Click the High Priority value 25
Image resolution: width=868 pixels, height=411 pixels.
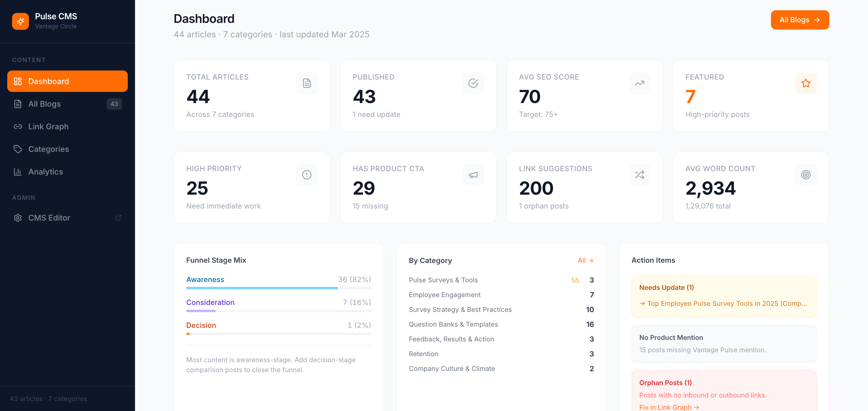[x=197, y=188]
